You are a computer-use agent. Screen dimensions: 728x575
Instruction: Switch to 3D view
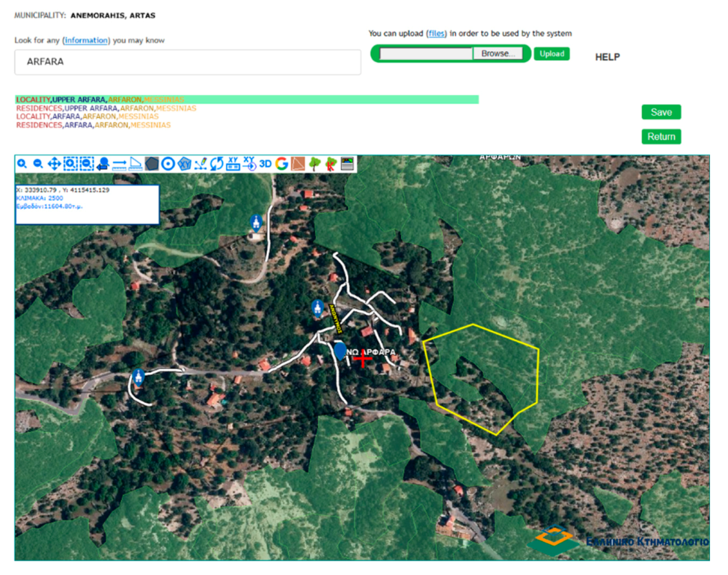[265, 164]
